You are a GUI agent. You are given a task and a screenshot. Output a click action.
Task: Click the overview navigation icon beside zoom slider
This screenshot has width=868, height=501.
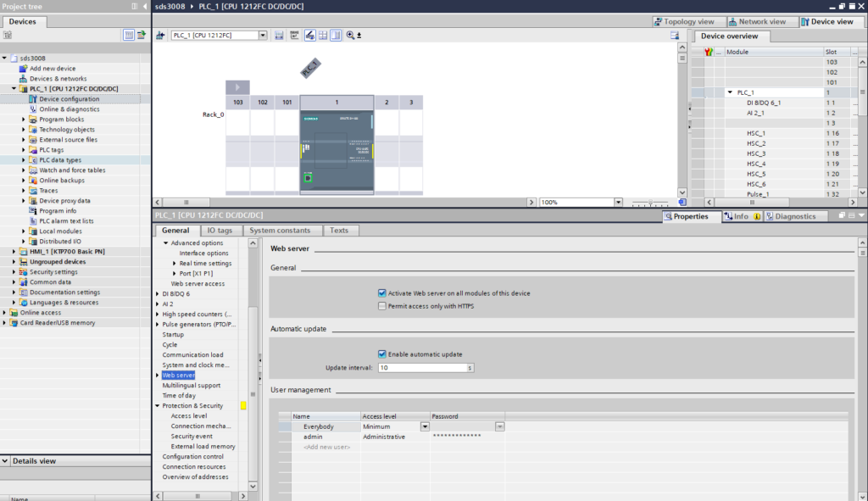tap(682, 203)
